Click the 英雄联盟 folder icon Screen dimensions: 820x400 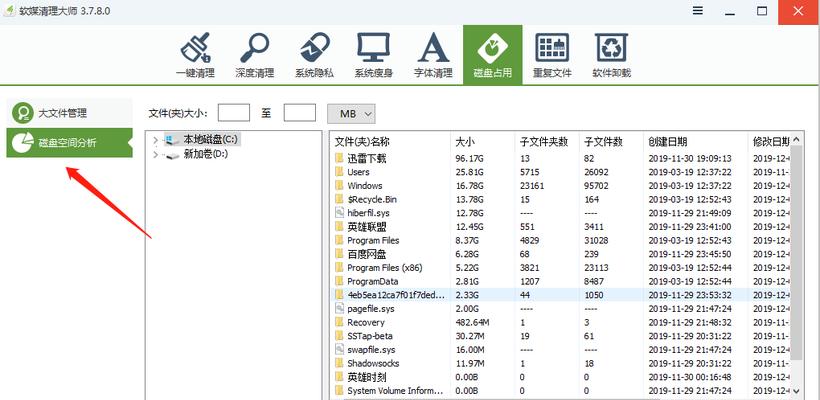tap(339, 227)
